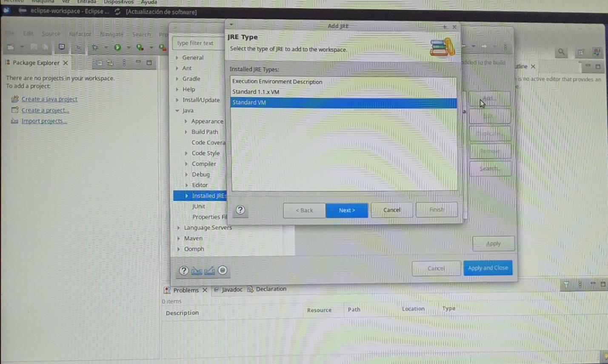The height and width of the screenshot is (364, 608).
Task: Expand the Help preferences node
Action: click(177, 89)
